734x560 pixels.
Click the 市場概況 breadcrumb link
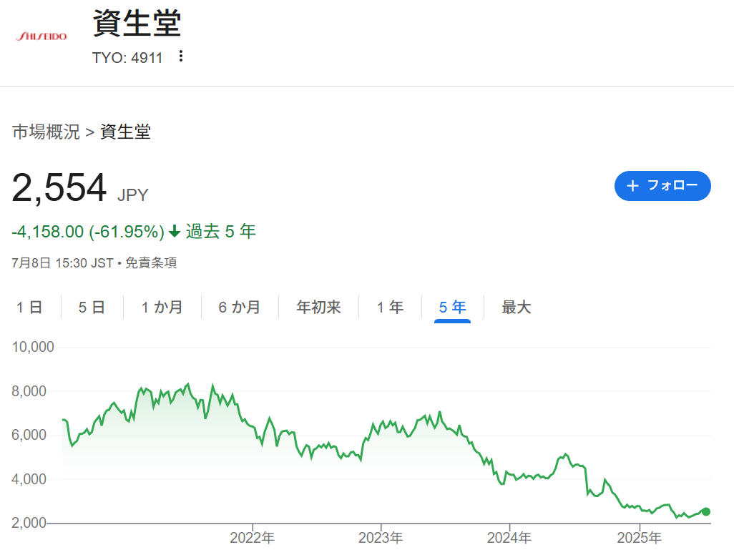pyautogui.click(x=46, y=132)
